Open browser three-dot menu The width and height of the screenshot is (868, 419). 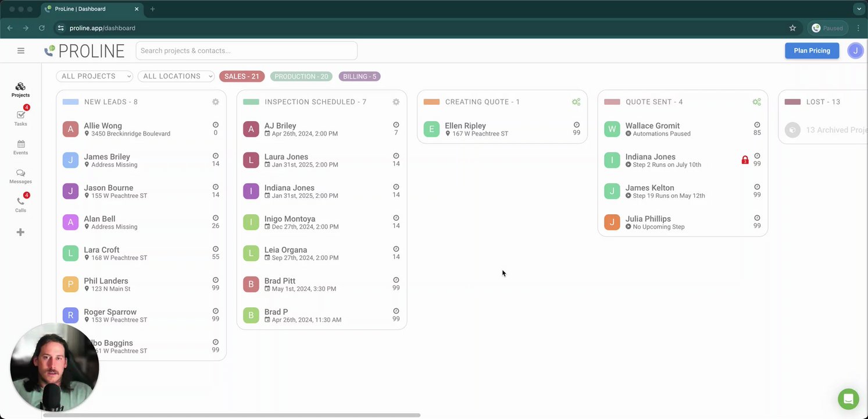(858, 28)
